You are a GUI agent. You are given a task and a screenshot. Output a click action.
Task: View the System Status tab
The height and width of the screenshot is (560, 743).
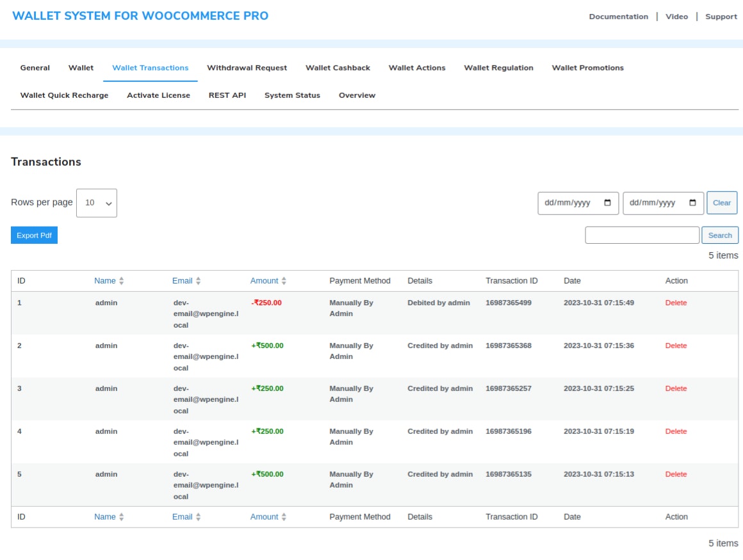pos(292,95)
